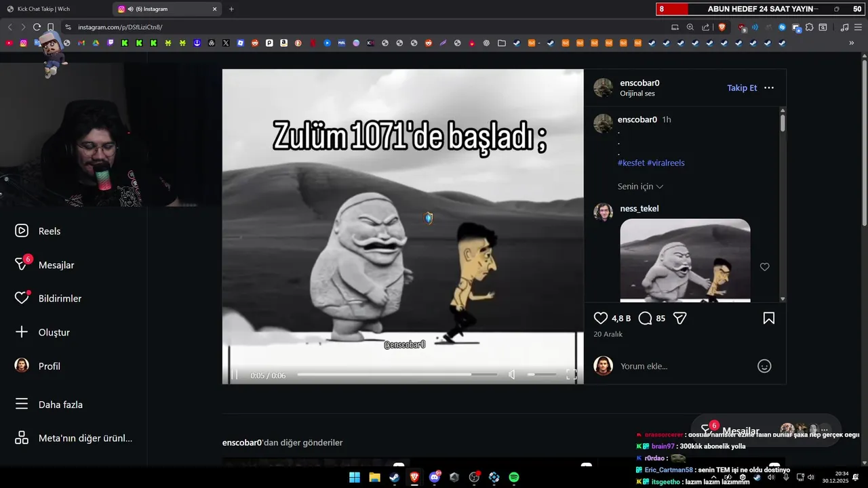
Task: Open a new browser tab
Action: pos(231,9)
